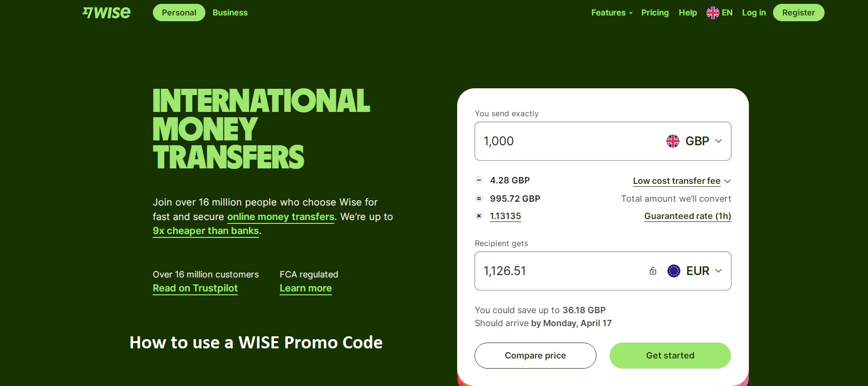This screenshot has width=868, height=386.
Task: Switch to the Business tab
Action: point(230,13)
